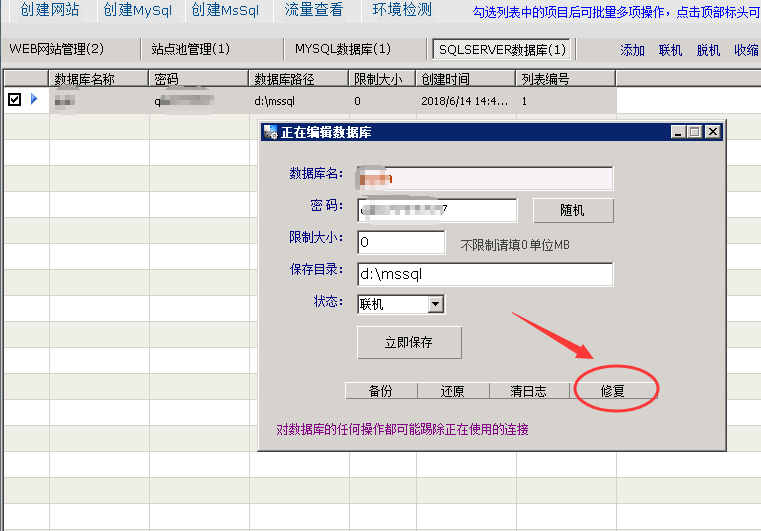Click the 流量查看 toolbar item
Screen dimensions: 761x531
(x=314, y=10)
